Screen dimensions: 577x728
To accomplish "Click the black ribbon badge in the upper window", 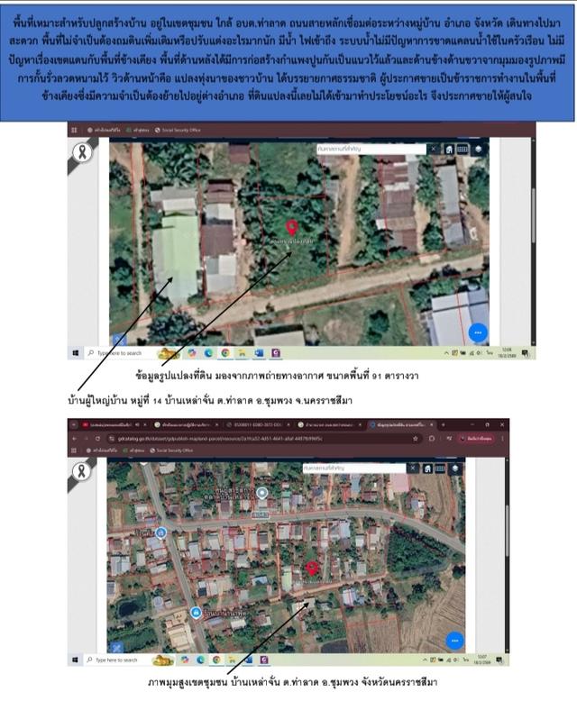I will click(x=82, y=152).
